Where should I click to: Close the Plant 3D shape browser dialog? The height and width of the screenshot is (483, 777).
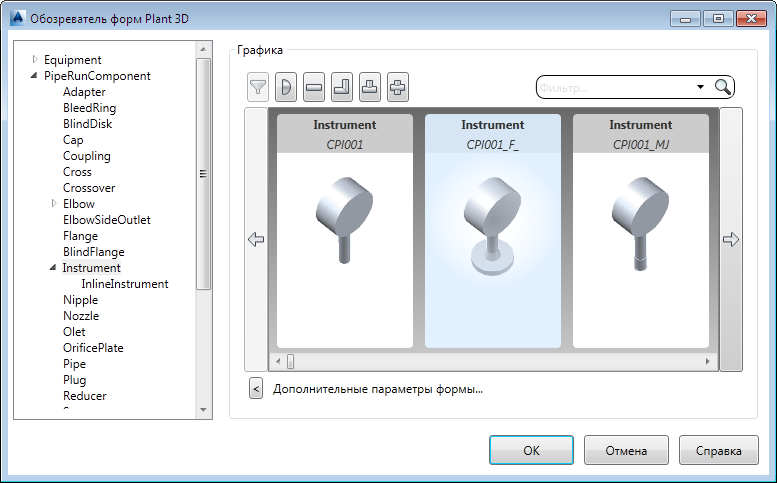[751, 19]
